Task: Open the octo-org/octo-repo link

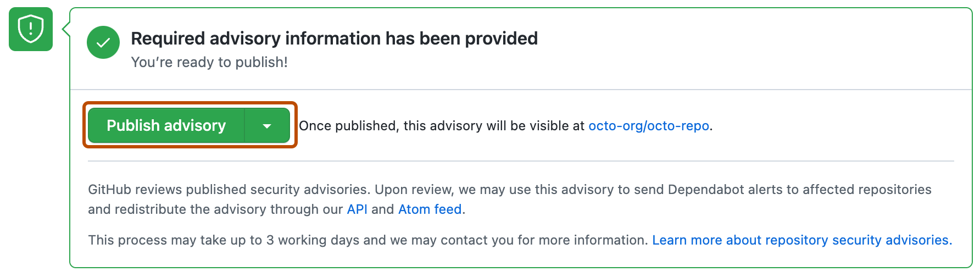Action: [x=648, y=126]
